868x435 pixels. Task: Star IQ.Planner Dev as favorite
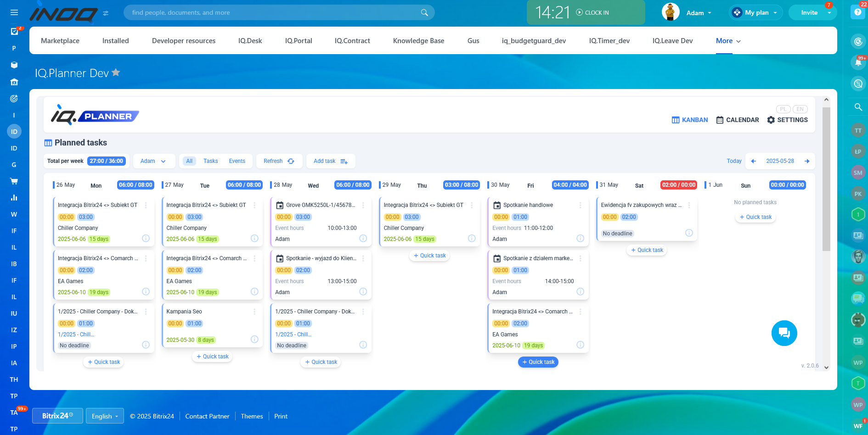point(116,72)
